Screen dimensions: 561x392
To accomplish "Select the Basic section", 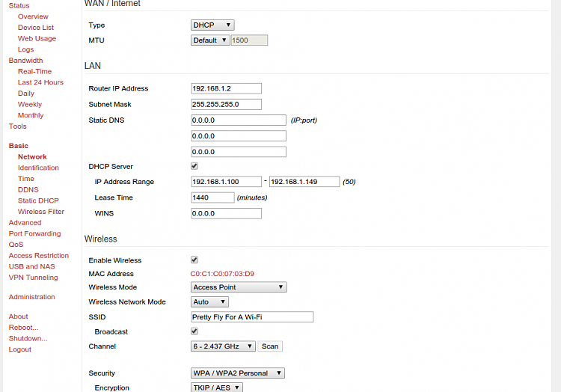I will tap(18, 146).
